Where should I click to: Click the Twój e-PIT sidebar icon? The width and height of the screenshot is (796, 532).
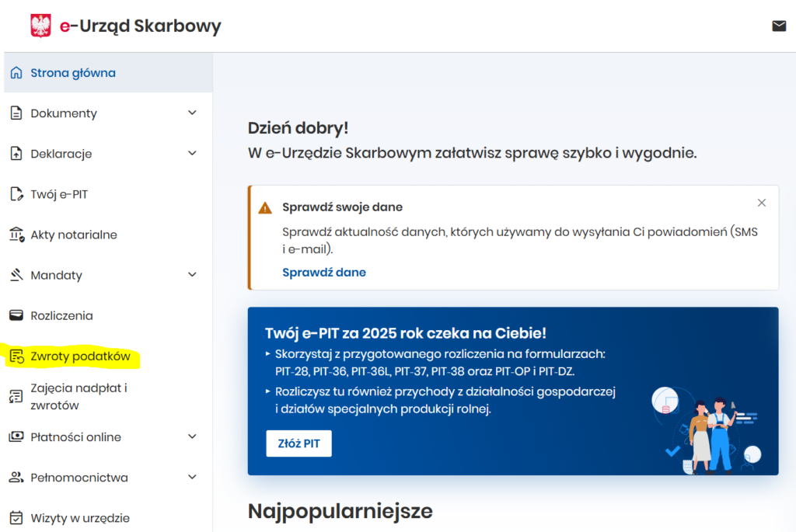16,193
